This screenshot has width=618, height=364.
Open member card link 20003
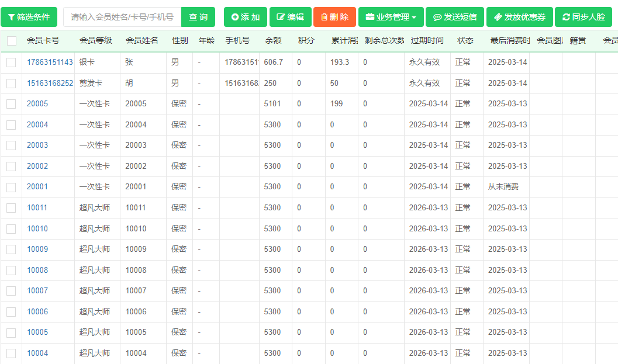click(37, 145)
